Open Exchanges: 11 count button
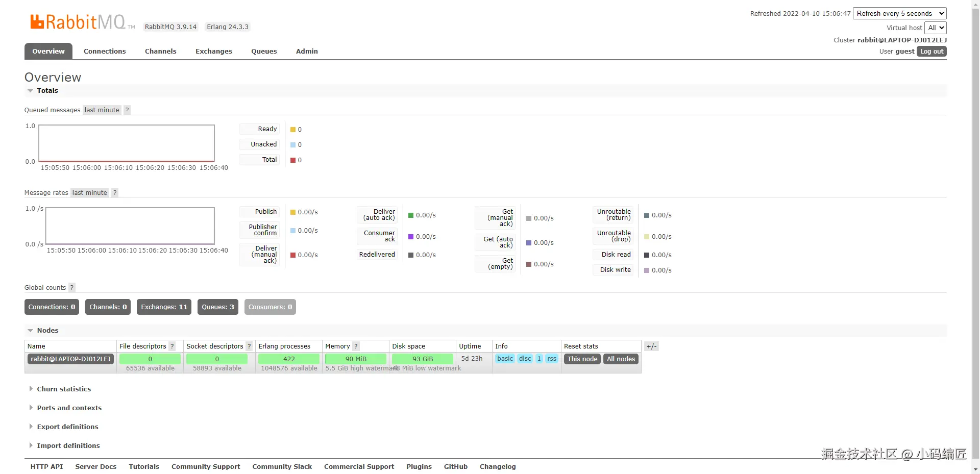 click(164, 307)
